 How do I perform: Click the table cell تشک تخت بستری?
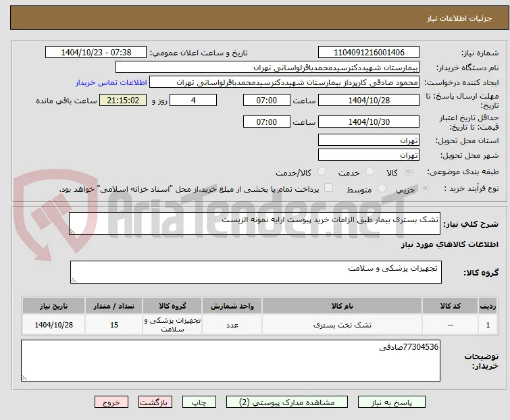[342, 324]
